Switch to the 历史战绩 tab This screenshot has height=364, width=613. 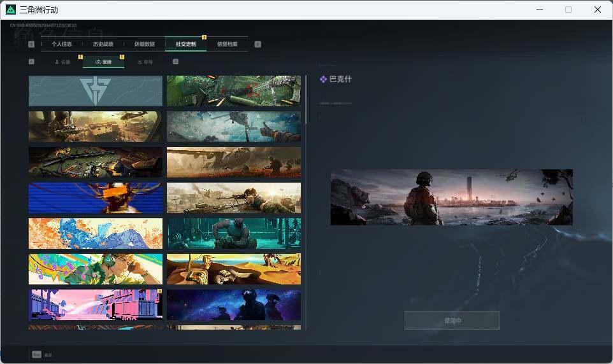pos(103,44)
